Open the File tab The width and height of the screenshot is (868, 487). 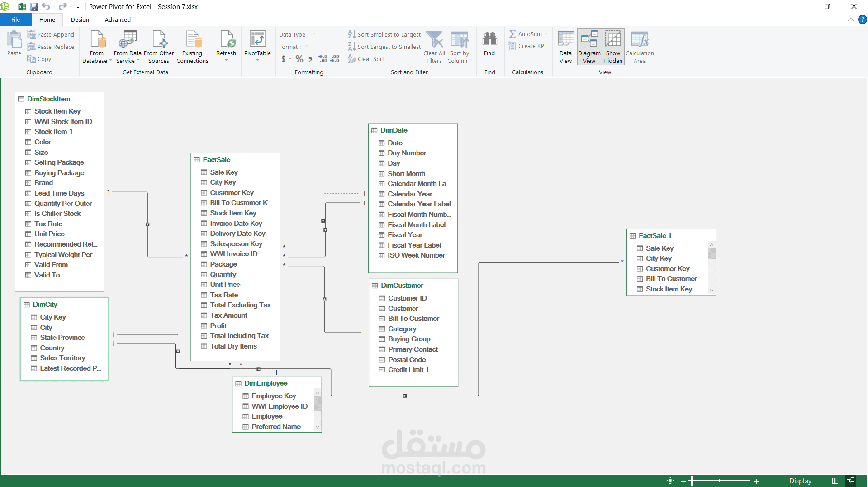(15, 19)
